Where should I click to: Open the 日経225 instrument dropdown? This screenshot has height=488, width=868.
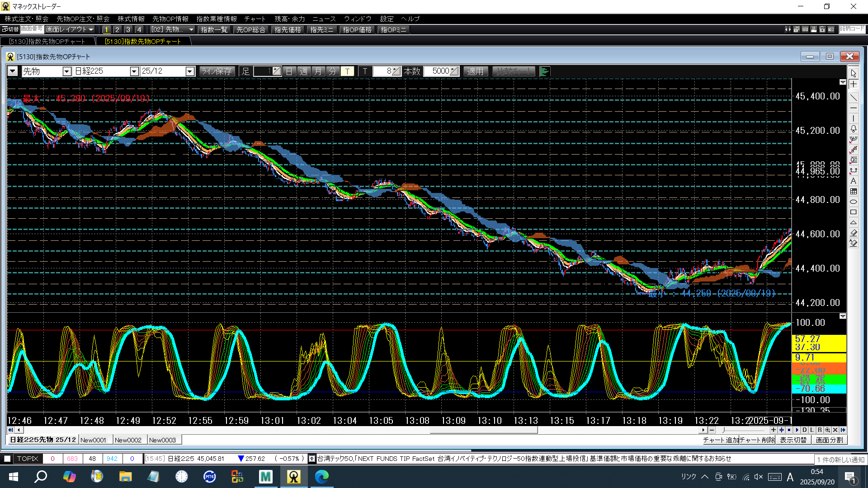134,71
